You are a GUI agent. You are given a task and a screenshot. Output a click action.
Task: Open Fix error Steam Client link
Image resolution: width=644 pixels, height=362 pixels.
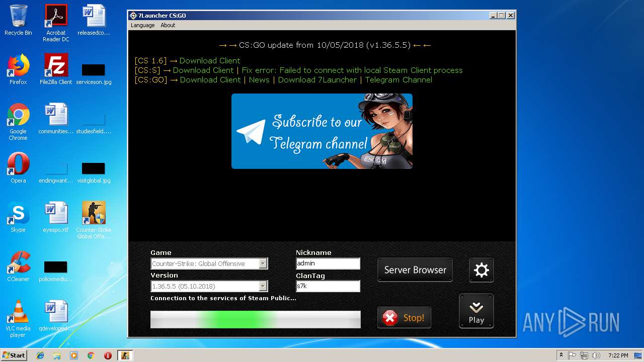352,70
